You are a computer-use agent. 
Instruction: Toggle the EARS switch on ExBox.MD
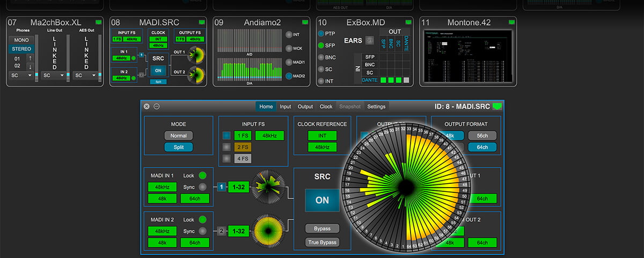(369, 40)
